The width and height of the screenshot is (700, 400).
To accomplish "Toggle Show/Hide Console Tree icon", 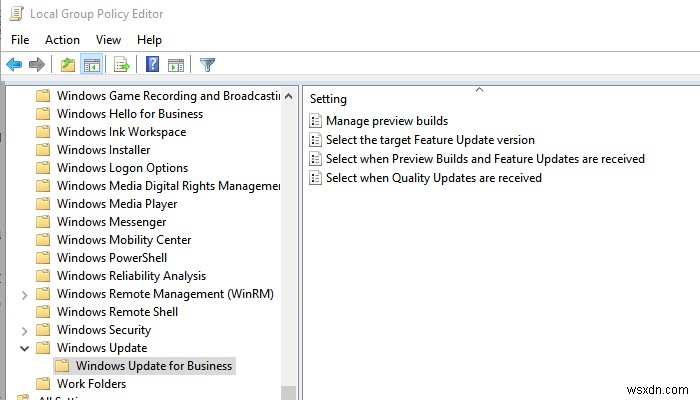I will pos(92,65).
